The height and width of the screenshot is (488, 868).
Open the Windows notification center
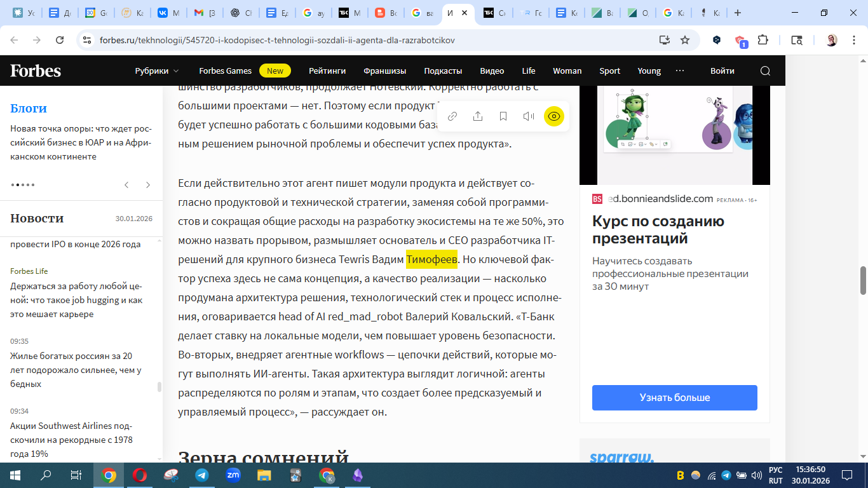(847, 475)
